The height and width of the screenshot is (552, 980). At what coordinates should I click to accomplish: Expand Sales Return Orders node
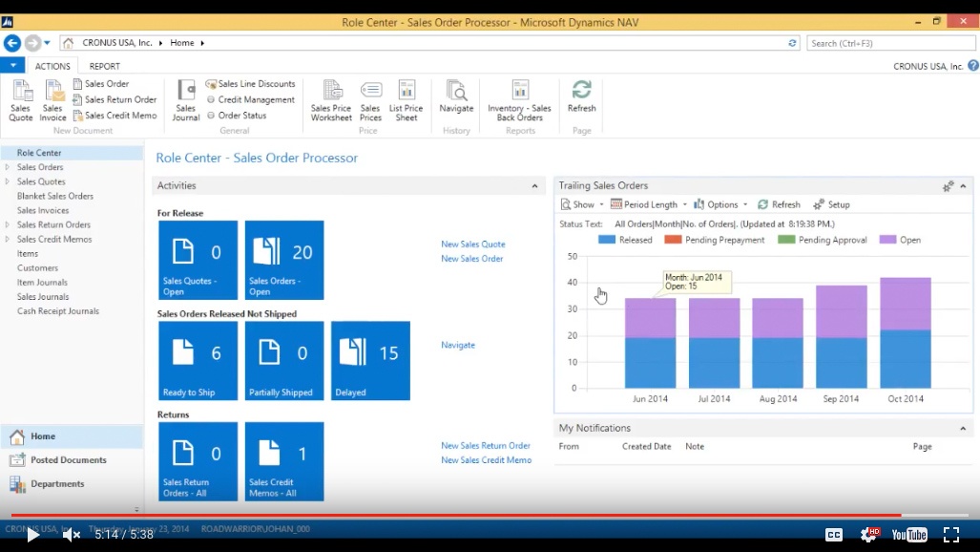click(8, 224)
